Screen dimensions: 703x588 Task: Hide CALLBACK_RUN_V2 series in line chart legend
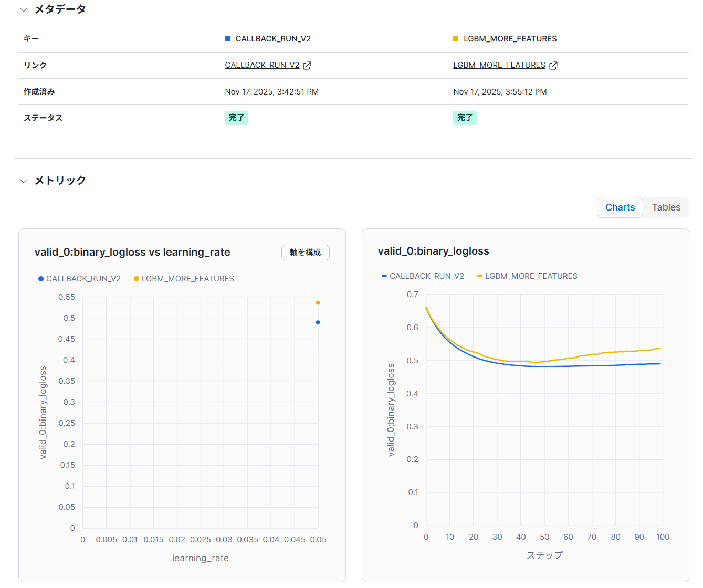tap(423, 276)
